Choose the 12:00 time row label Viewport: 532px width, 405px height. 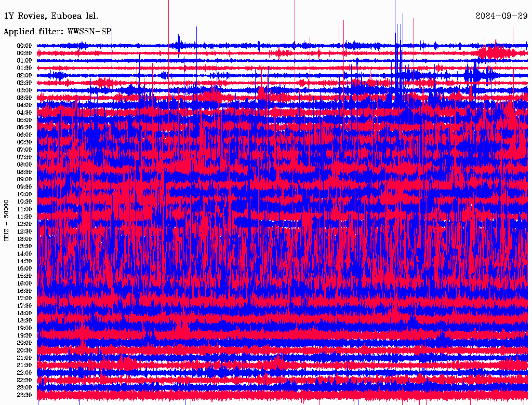(24, 224)
